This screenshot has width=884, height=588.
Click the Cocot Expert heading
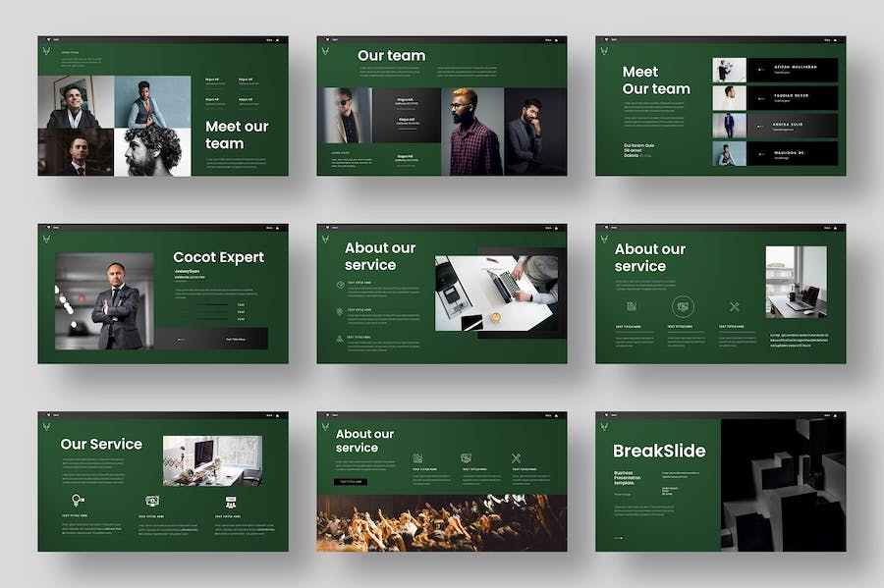[x=218, y=257]
